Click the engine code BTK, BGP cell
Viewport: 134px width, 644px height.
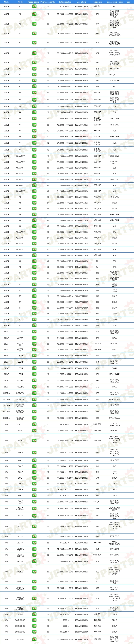tap(114, 537)
